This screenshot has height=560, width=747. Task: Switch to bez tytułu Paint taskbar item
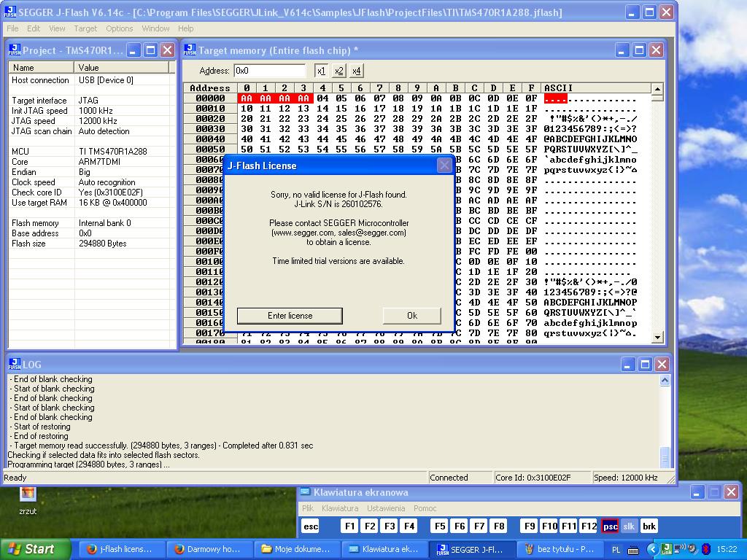[x=560, y=549]
